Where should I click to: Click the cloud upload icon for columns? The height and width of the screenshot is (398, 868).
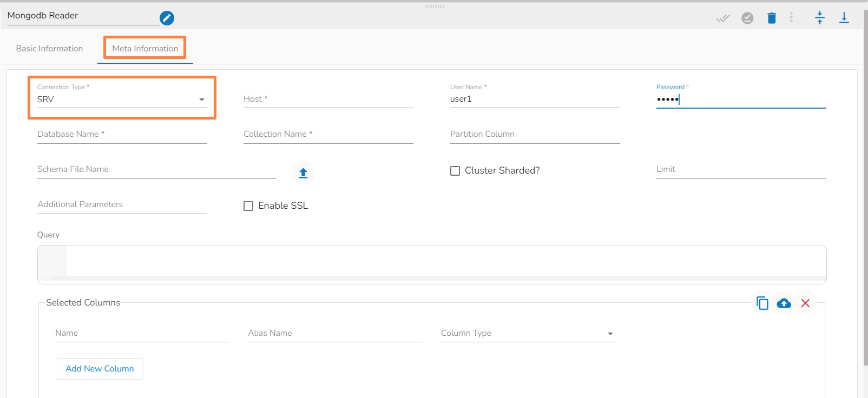point(784,303)
